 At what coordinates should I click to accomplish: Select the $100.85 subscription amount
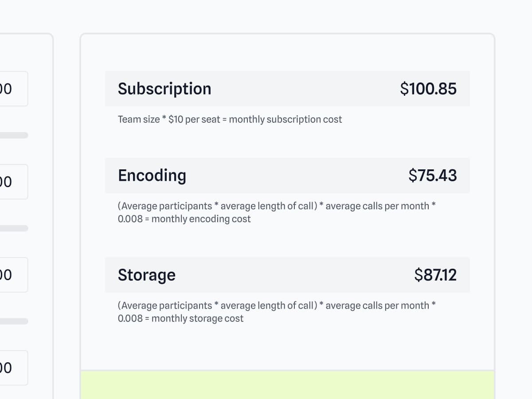click(428, 89)
